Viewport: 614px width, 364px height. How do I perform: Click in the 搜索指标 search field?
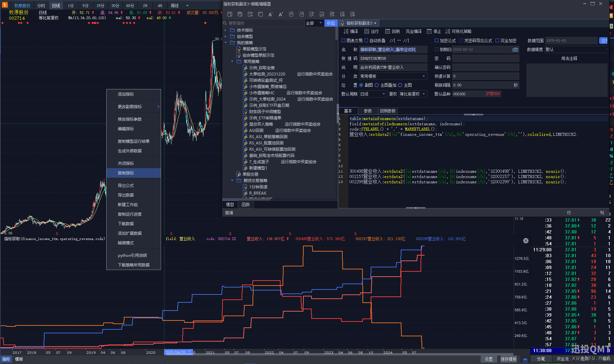264,23
